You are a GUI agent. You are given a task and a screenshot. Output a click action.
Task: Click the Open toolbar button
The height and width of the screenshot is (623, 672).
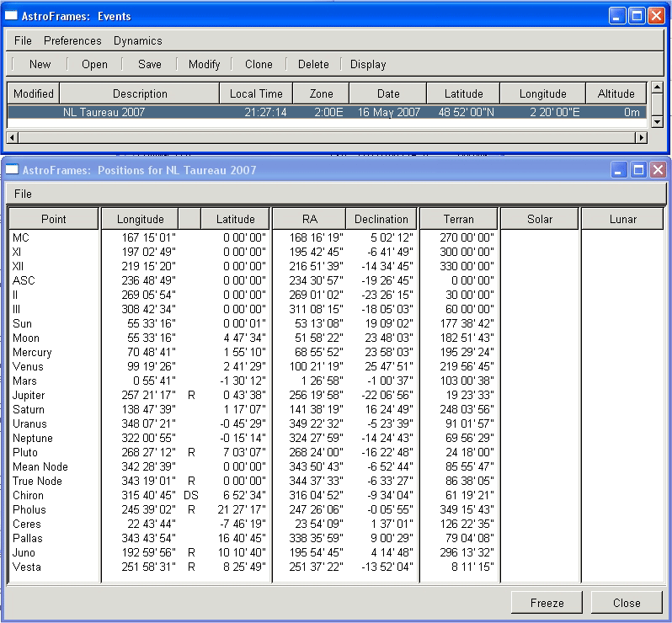94,64
